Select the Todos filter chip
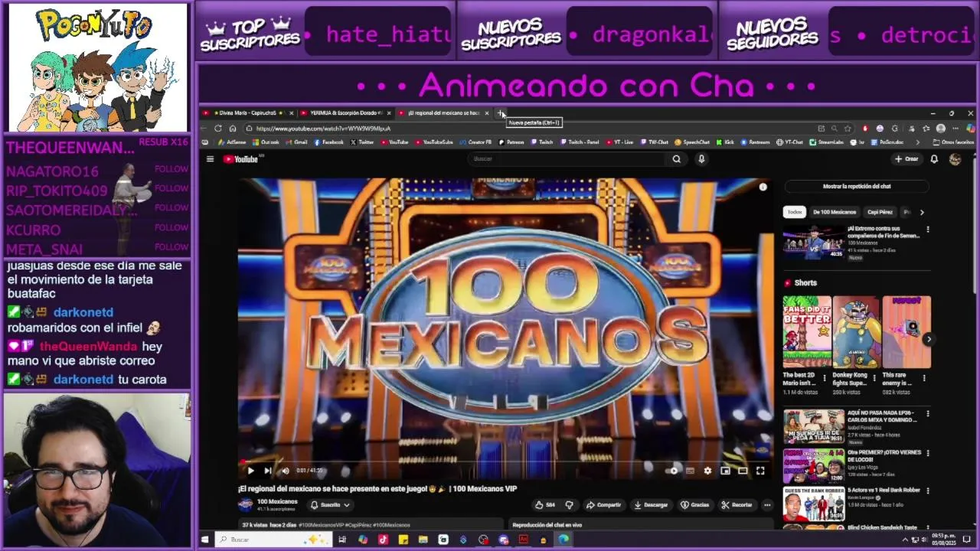This screenshot has height=551, width=980. pos(795,212)
